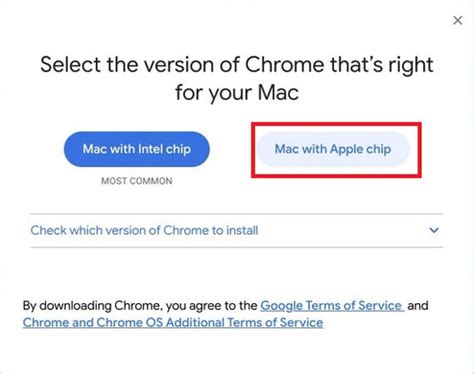Dismiss the dialog with the X icon

click(x=458, y=21)
